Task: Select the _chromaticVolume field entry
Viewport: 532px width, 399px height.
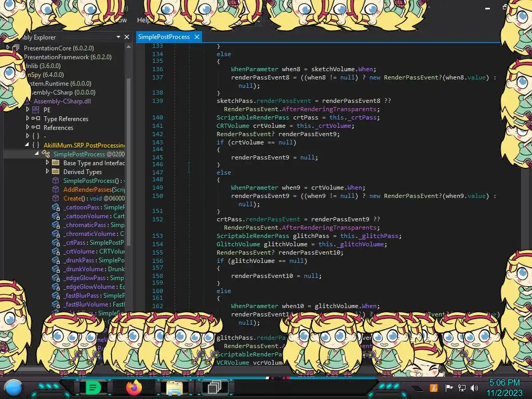Action: (94, 234)
